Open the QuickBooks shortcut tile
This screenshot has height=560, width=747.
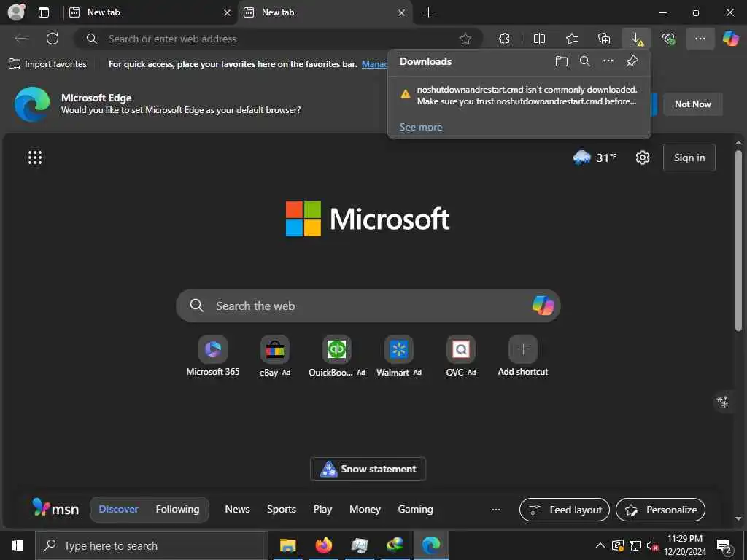pos(337,356)
